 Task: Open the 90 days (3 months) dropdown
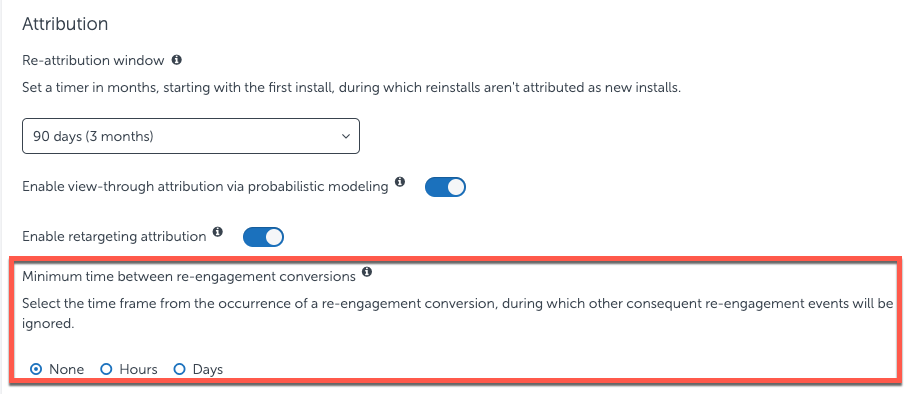click(x=191, y=136)
